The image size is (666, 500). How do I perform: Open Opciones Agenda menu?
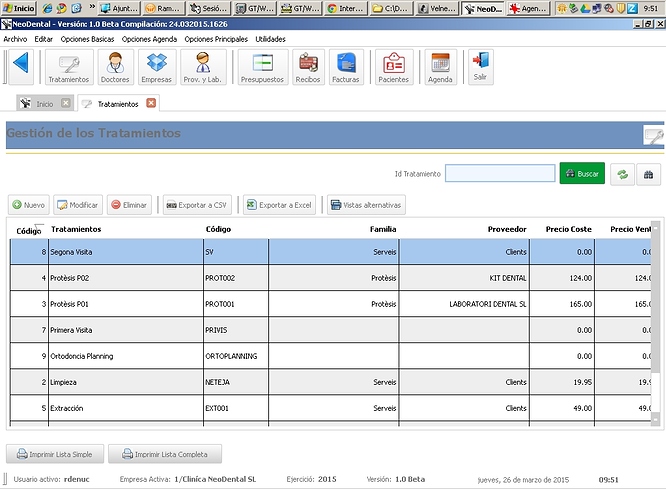[150, 38]
